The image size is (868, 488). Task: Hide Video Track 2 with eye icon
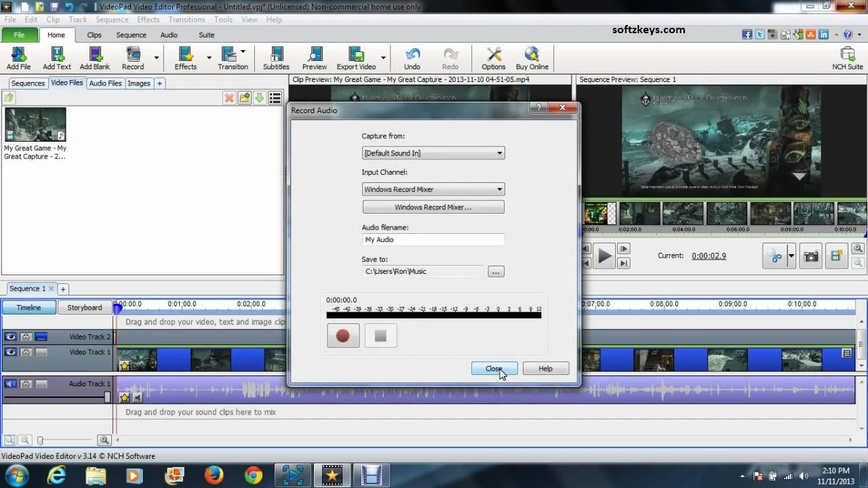[10, 337]
